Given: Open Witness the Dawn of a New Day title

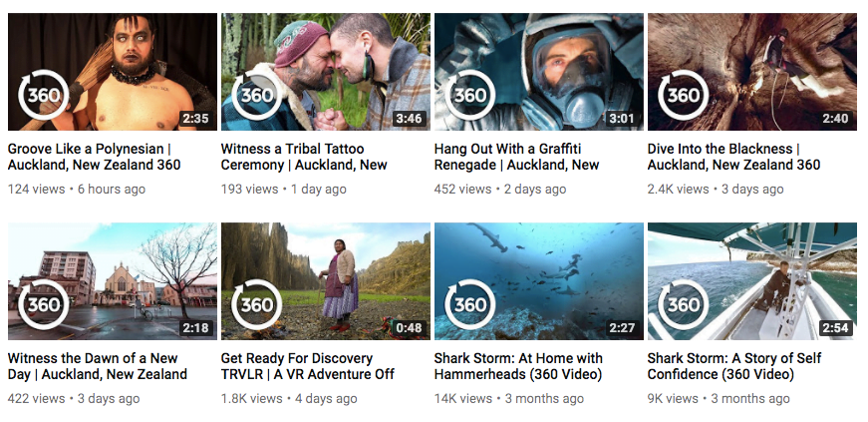Looking at the screenshot, I should tap(98, 366).
